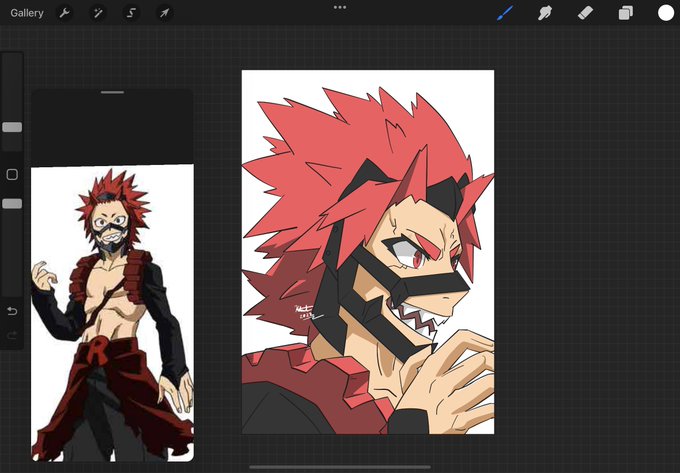680x473 pixels.
Task: Open the Actions wrench menu
Action: click(x=64, y=13)
